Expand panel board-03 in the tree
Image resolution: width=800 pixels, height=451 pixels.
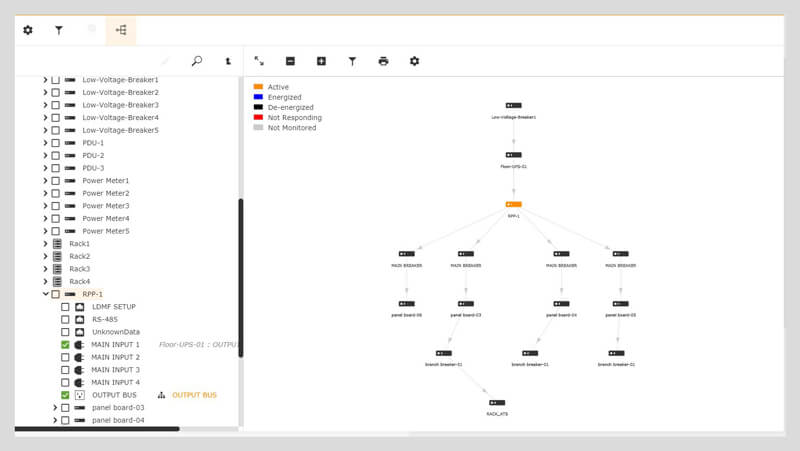click(x=55, y=408)
